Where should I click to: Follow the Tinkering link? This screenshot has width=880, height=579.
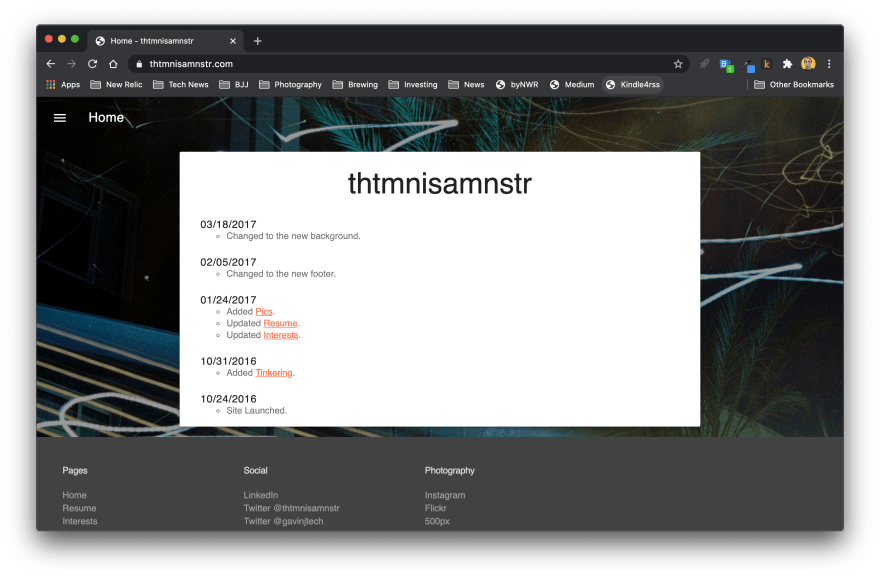pos(274,373)
